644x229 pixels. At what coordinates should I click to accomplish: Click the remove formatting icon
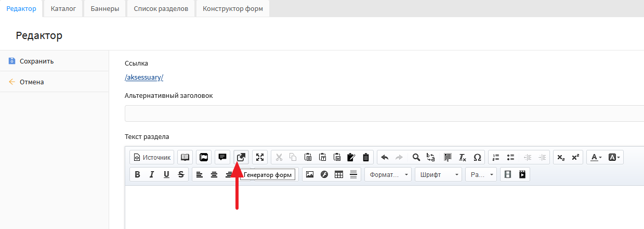[x=462, y=157]
